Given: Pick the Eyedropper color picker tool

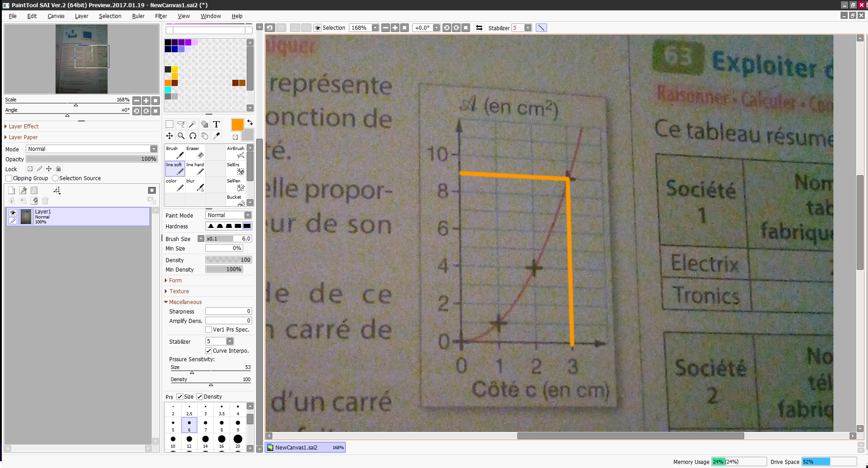Looking at the screenshot, I should (216, 136).
